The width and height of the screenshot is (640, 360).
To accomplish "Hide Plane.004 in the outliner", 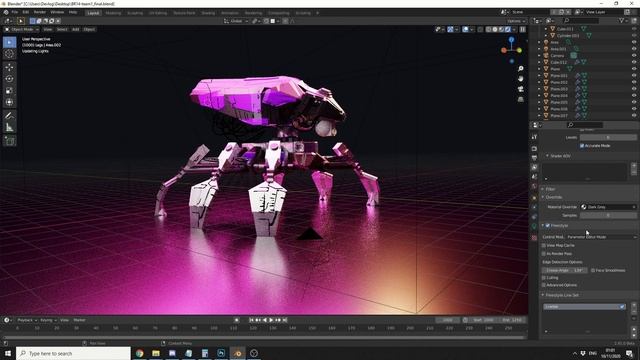I will click(x=634, y=96).
